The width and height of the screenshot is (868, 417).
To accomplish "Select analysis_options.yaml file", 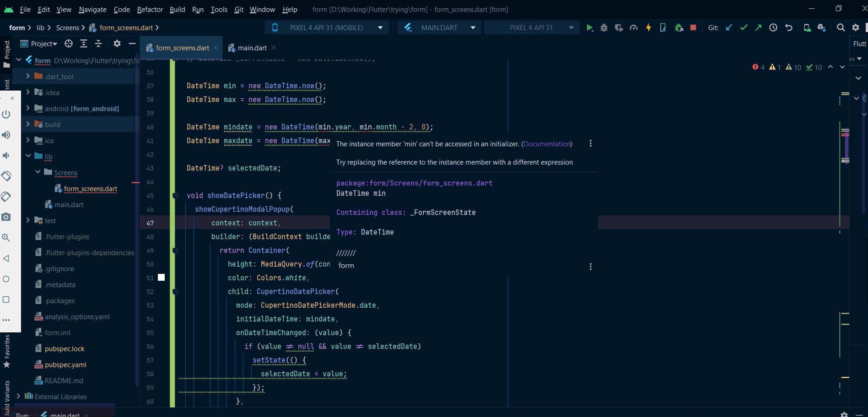I will point(77,317).
